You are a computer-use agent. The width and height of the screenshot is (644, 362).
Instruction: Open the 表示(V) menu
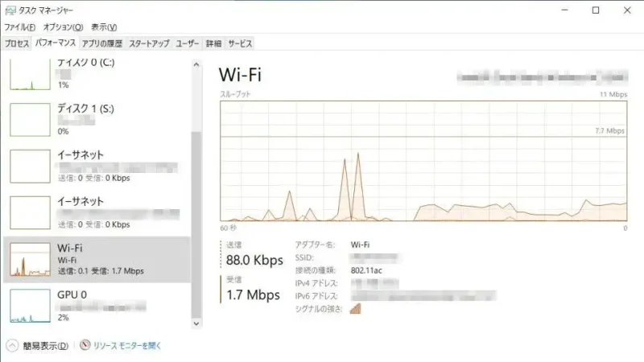[103, 27]
